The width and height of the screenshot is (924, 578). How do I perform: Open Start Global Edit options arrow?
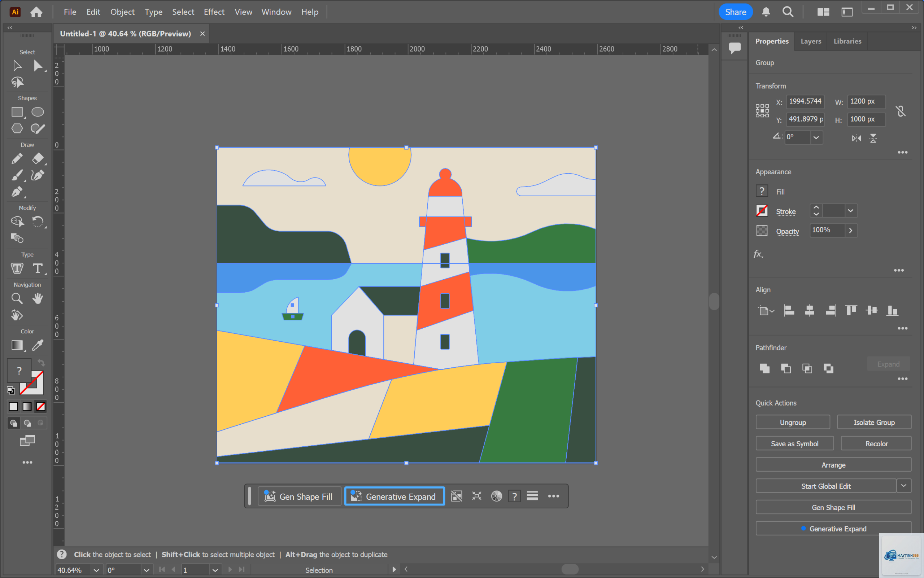click(903, 486)
